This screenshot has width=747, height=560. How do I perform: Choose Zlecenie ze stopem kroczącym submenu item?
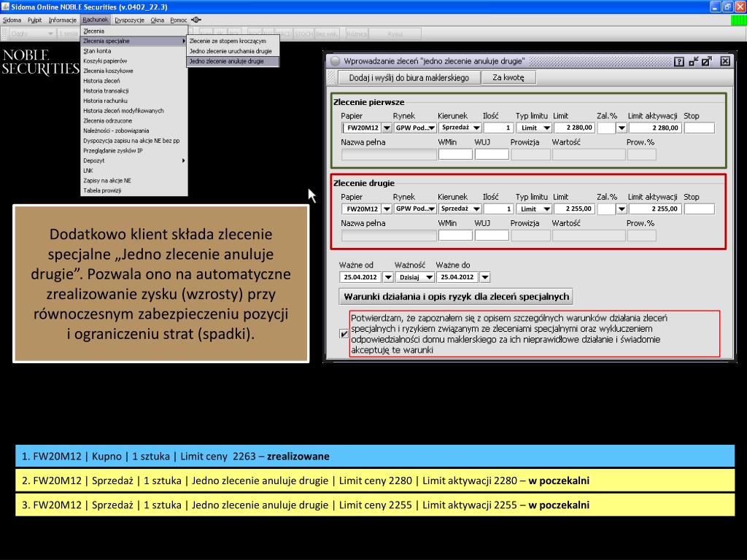point(233,41)
